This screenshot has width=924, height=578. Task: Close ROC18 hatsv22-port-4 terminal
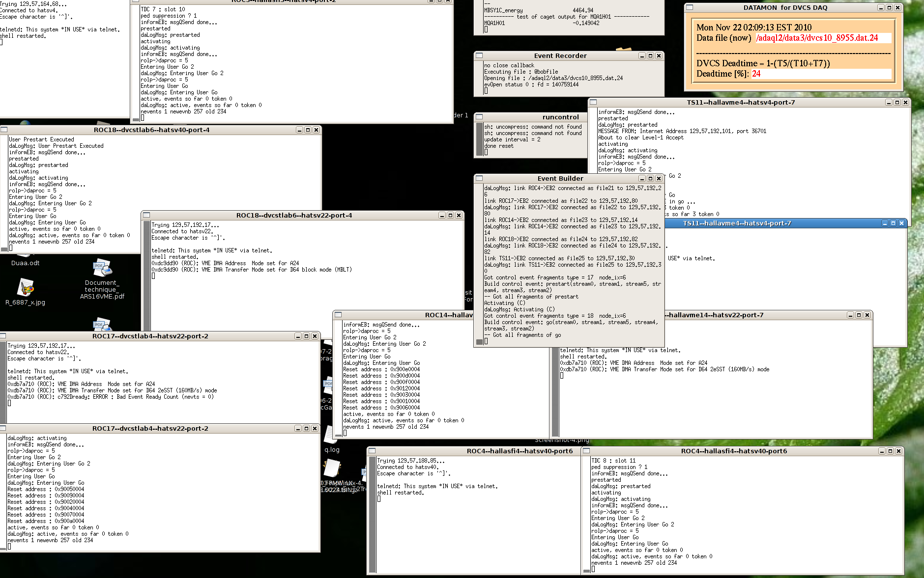[459, 216]
